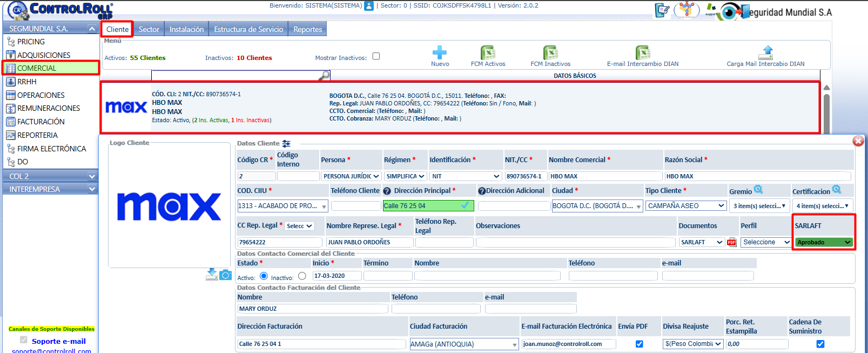
Task: Click the camera icon below client logo
Action: [x=226, y=275]
